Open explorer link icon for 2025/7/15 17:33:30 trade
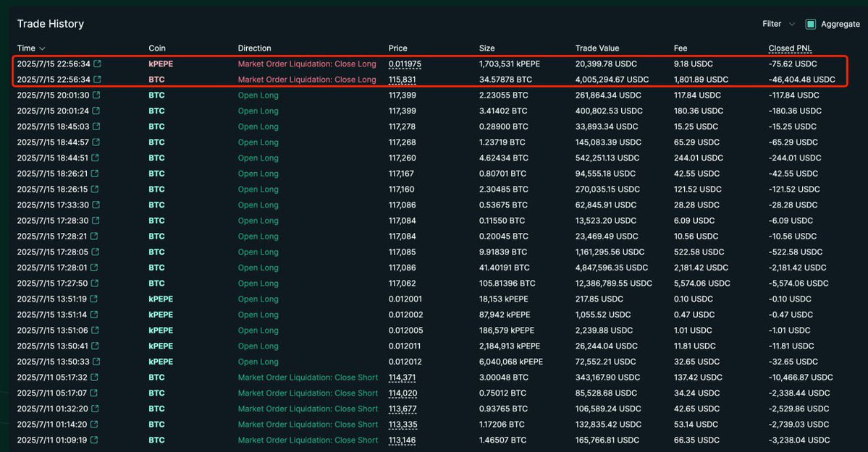The height and width of the screenshot is (452, 868). [x=96, y=205]
